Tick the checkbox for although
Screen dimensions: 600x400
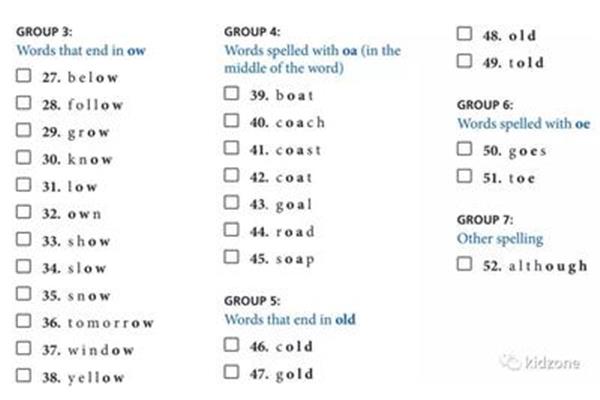coord(465,264)
